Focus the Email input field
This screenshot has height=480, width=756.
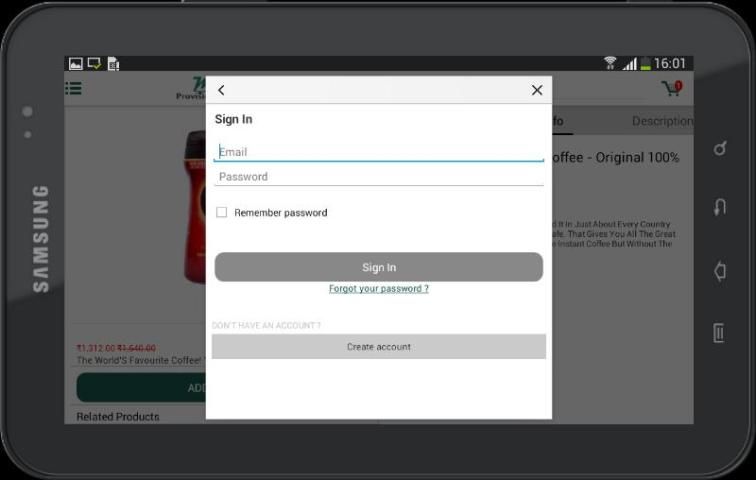[379, 152]
